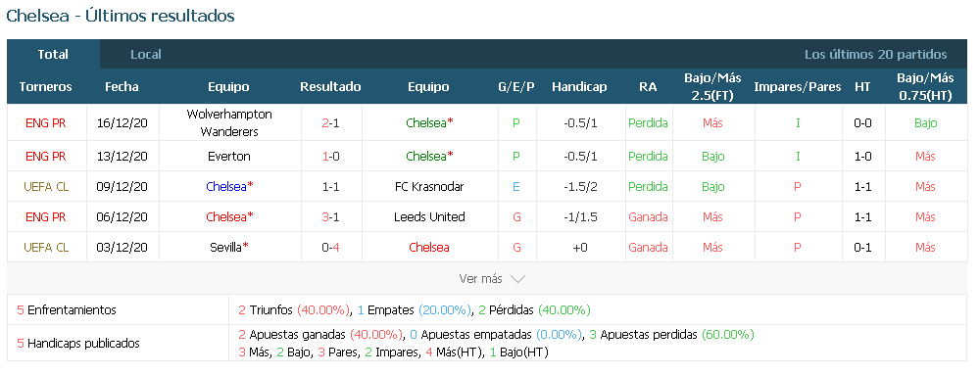This screenshot has width=980, height=376.
Task: Click the Ver más text
Action: (480, 279)
